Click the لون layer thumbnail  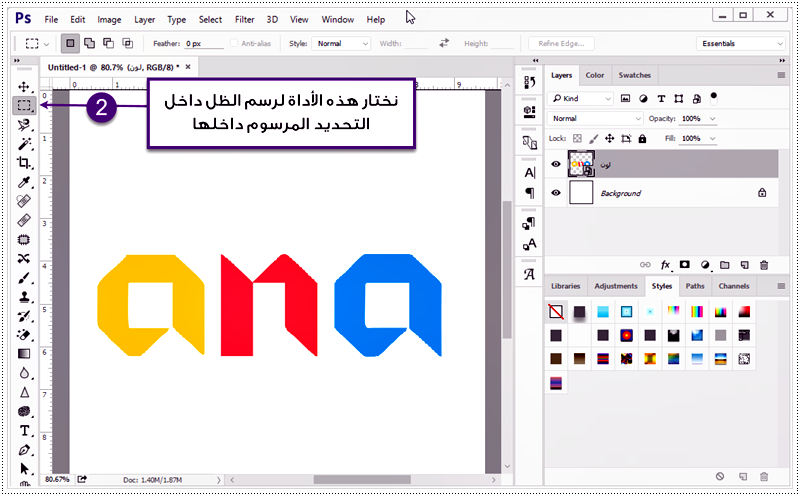tap(581, 164)
